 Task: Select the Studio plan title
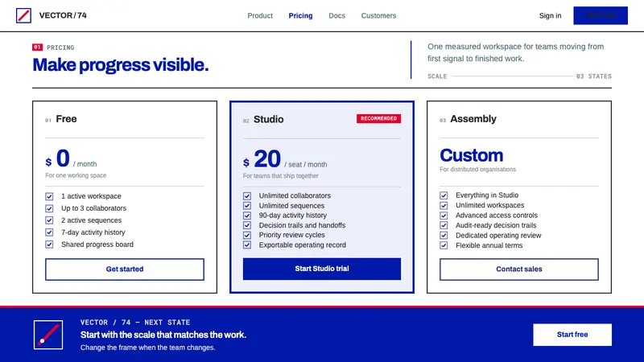tap(269, 119)
